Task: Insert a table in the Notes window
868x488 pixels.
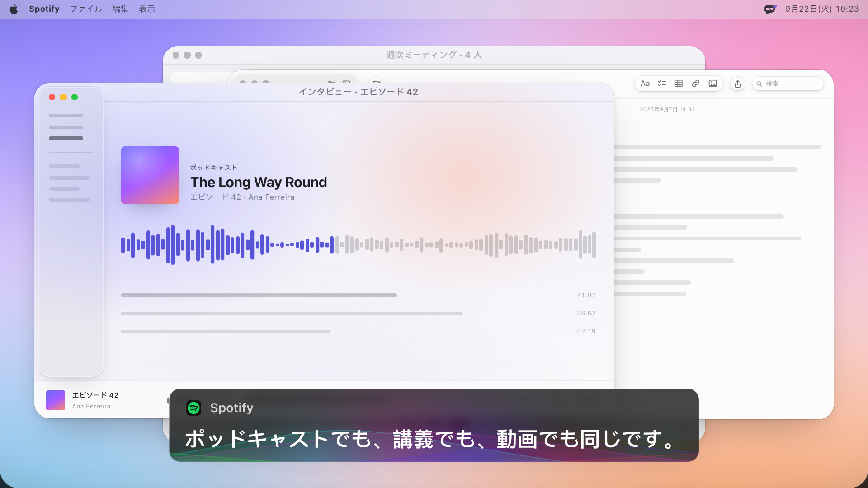Action: (x=679, y=84)
